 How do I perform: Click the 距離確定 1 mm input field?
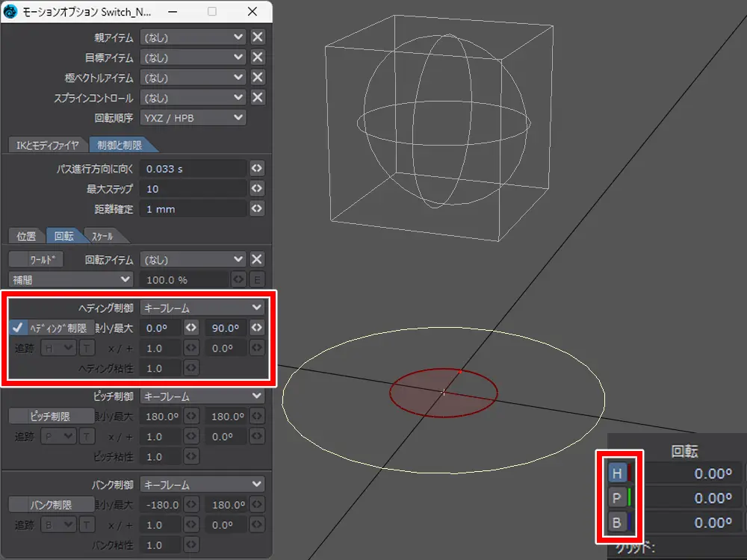tap(193, 209)
